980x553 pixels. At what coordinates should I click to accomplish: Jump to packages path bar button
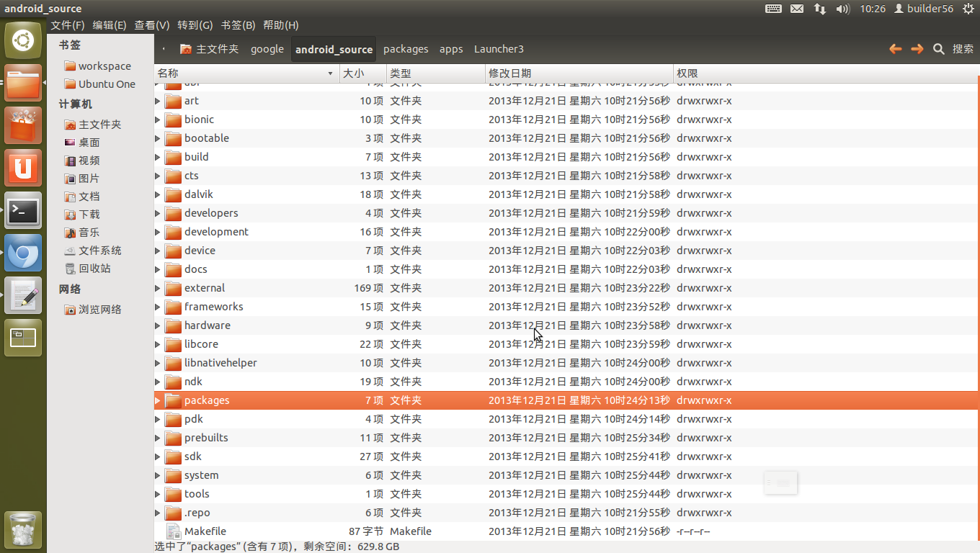[406, 49]
